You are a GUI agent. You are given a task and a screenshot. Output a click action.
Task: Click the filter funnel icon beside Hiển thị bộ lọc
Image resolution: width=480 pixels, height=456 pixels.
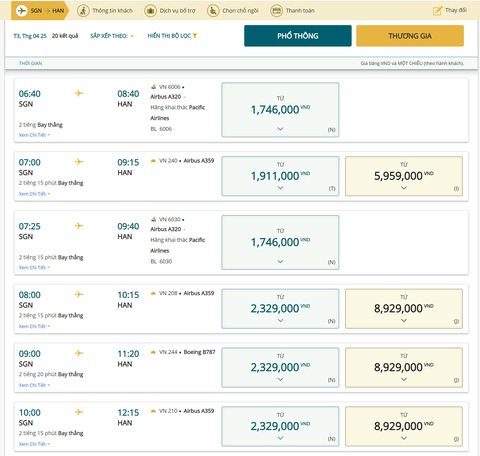pyautogui.click(x=195, y=36)
